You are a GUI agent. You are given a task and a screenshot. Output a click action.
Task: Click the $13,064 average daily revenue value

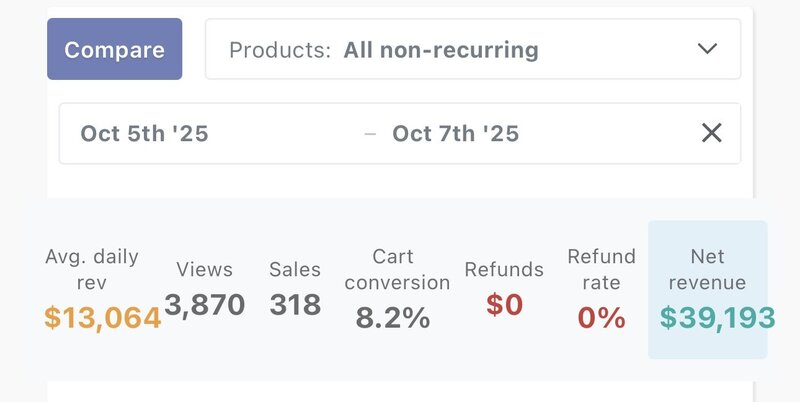click(102, 318)
